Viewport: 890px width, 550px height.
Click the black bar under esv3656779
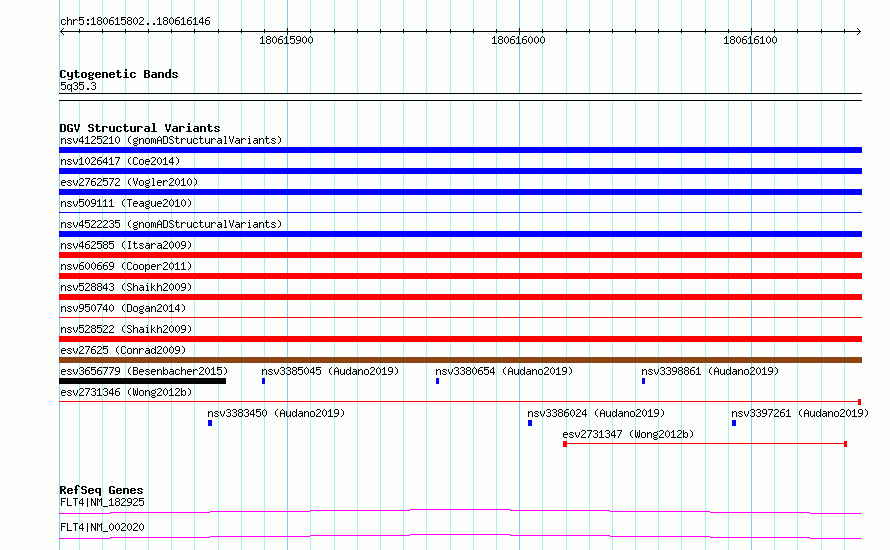[x=142, y=381]
